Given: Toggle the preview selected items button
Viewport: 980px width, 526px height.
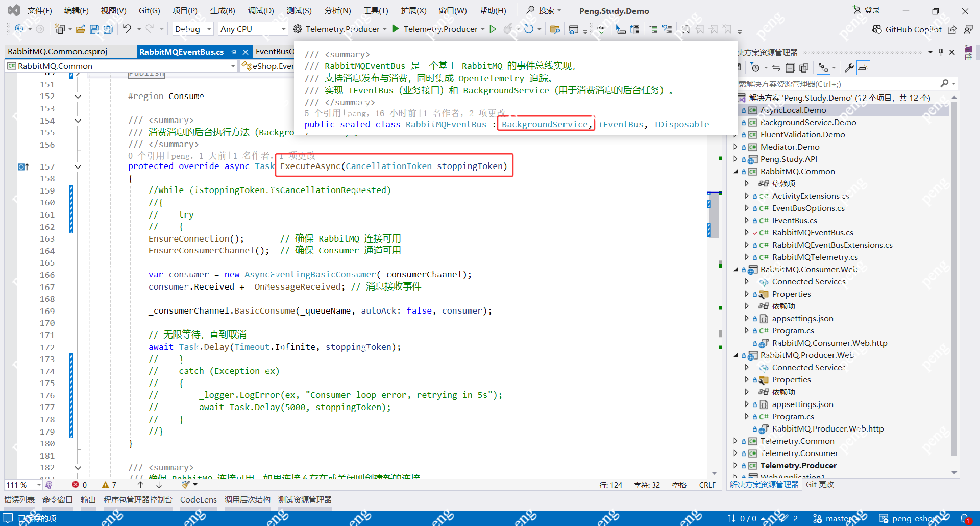Looking at the screenshot, I should click(863, 68).
